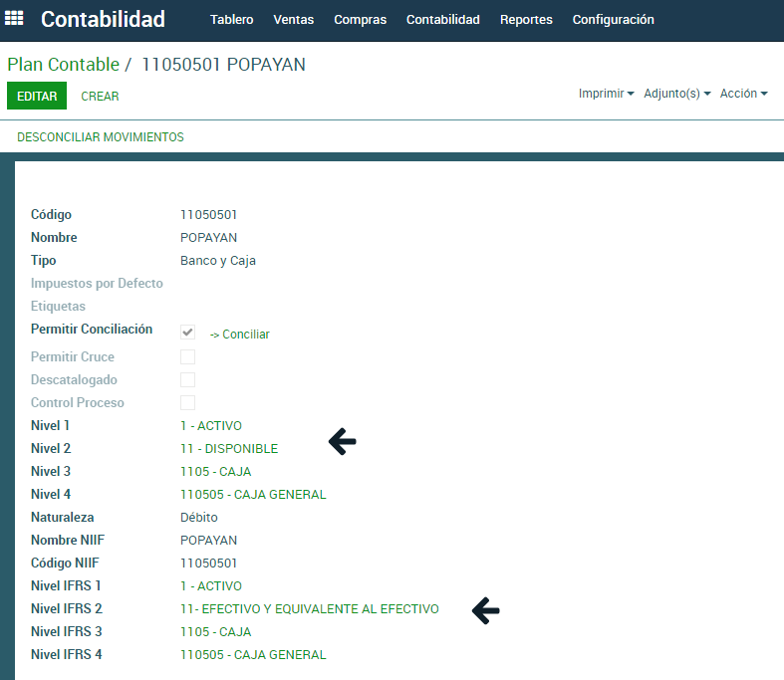Viewport: 784px width, 680px height.
Task: Open the Tablero menu
Action: [x=232, y=20]
